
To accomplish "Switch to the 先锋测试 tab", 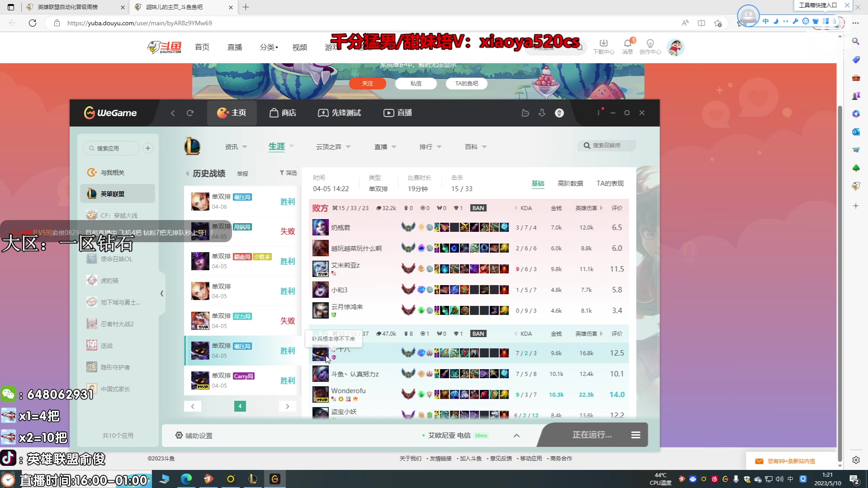I will [340, 113].
